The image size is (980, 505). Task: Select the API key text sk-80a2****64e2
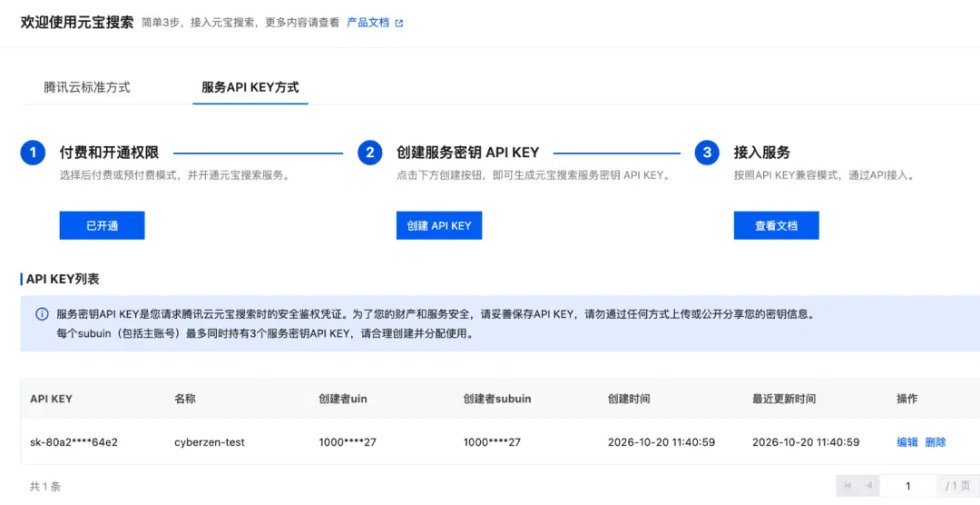73,441
